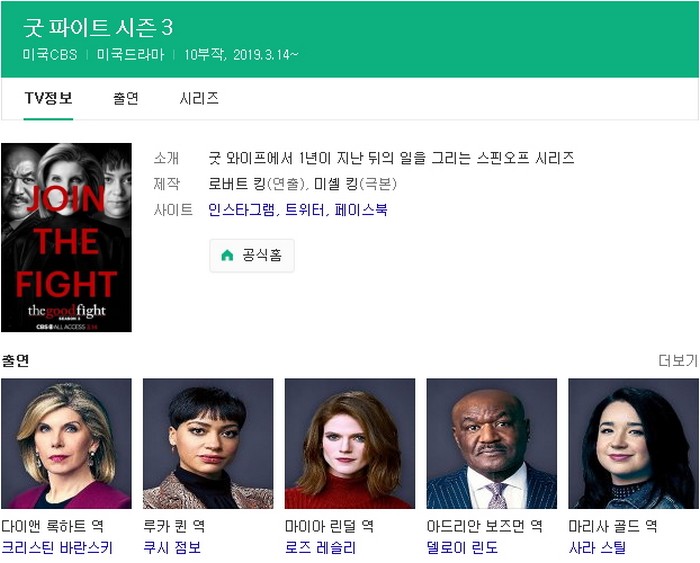The width and height of the screenshot is (700, 563).
Task: Click 델로이 린도's cast photo
Action: [492, 444]
